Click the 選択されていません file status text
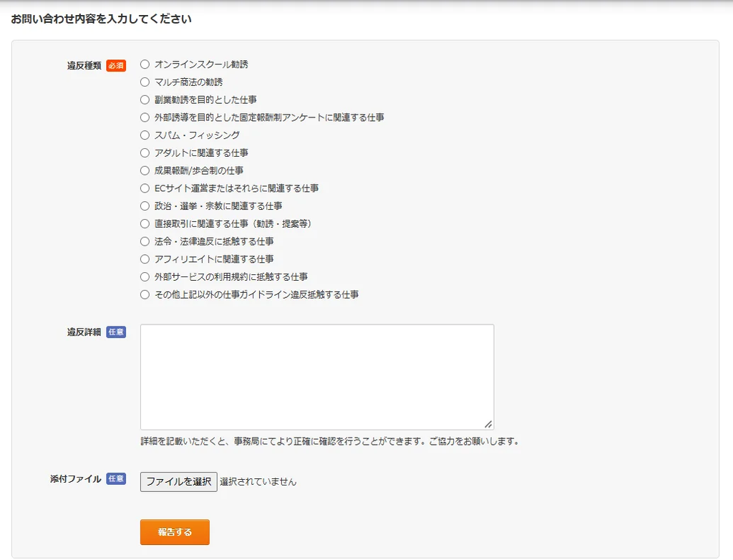 [x=258, y=481]
